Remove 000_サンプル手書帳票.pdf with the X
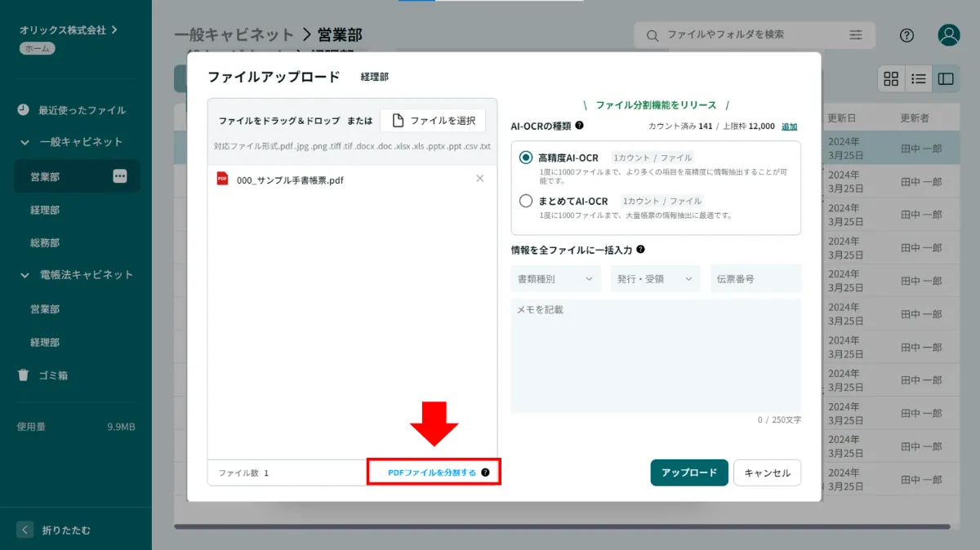The height and width of the screenshot is (550, 980). 480,178
